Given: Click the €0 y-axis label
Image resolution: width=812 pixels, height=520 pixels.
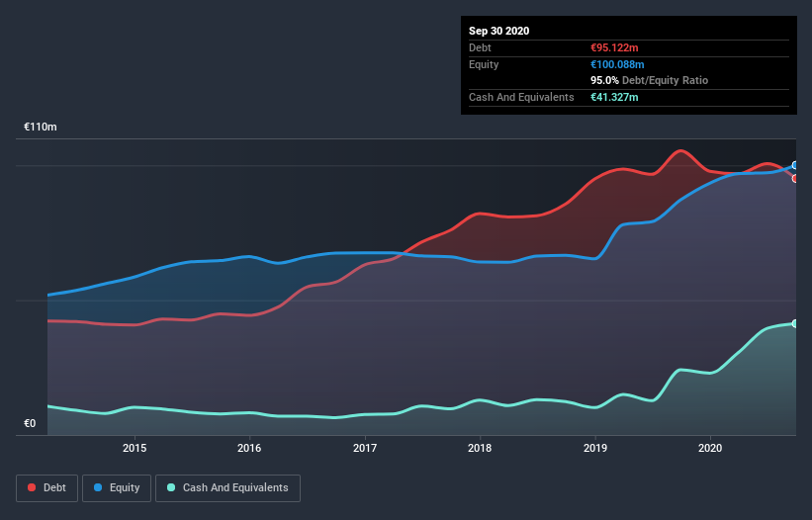Looking at the screenshot, I should click(30, 423).
